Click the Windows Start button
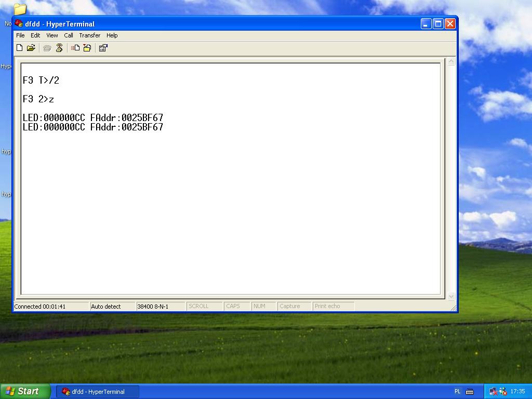The height and width of the screenshot is (399, 532). pos(25,391)
